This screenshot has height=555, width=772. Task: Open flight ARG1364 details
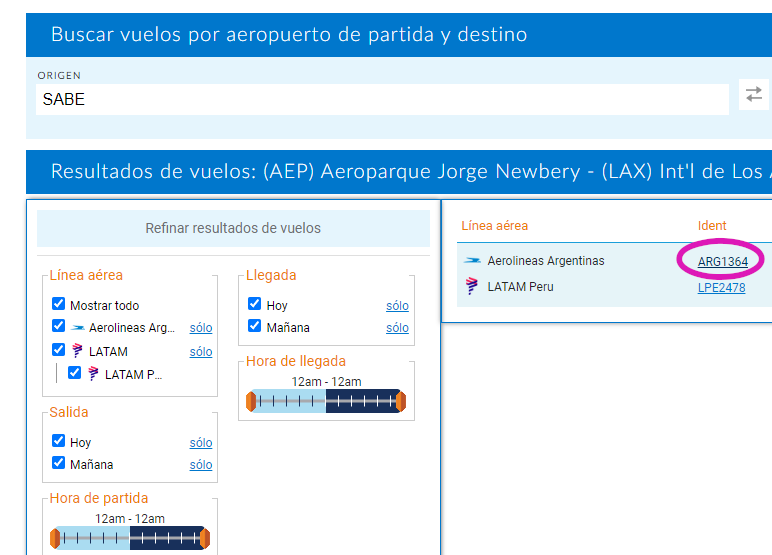coord(722,261)
